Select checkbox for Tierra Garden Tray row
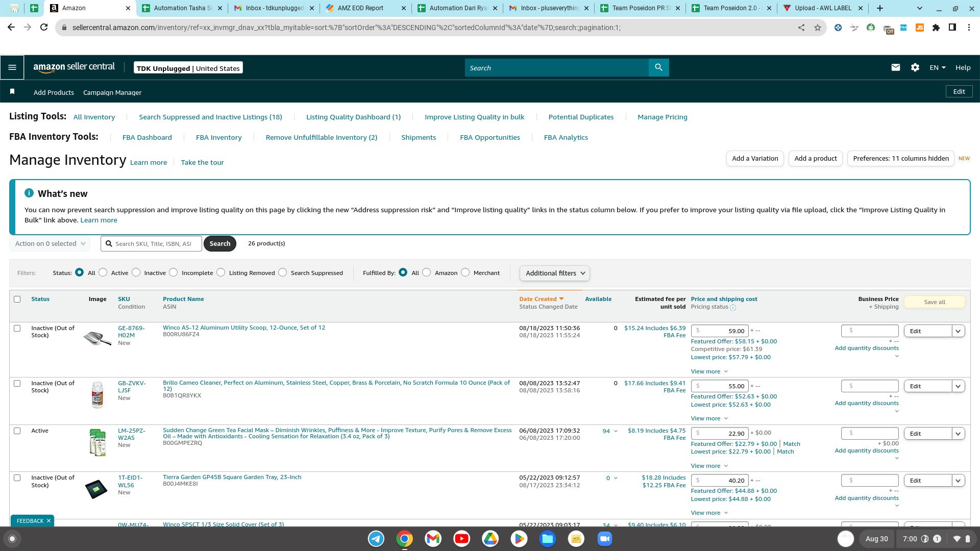The image size is (980, 551). tap(17, 478)
